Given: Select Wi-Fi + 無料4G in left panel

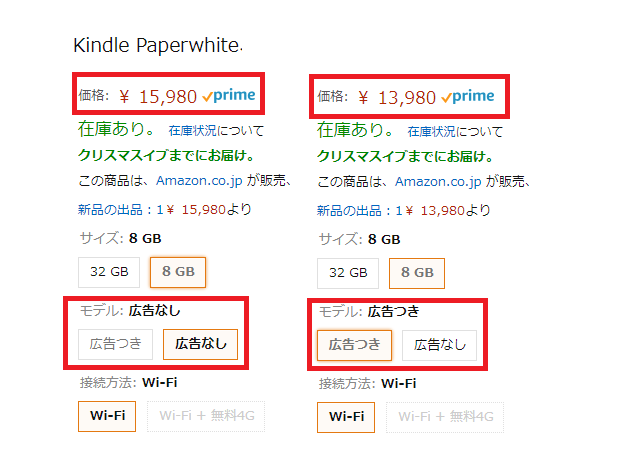Looking at the screenshot, I should [206, 417].
